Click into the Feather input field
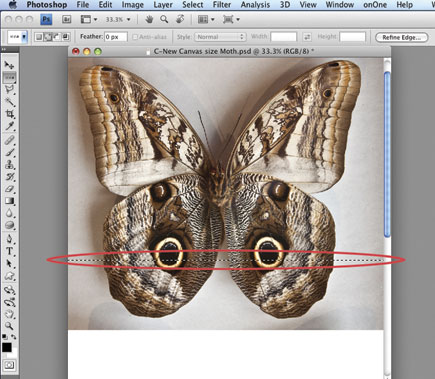435x379 pixels. point(116,37)
